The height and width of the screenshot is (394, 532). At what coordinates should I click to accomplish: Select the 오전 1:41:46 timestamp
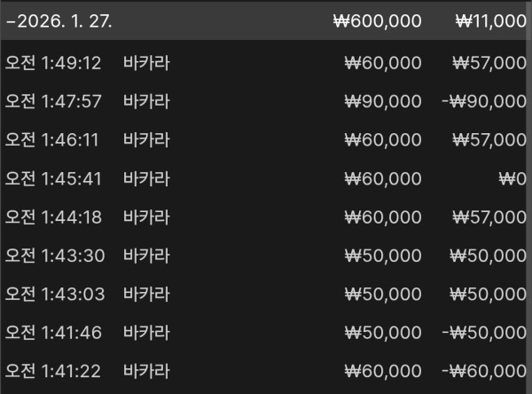click(x=53, y=332)
